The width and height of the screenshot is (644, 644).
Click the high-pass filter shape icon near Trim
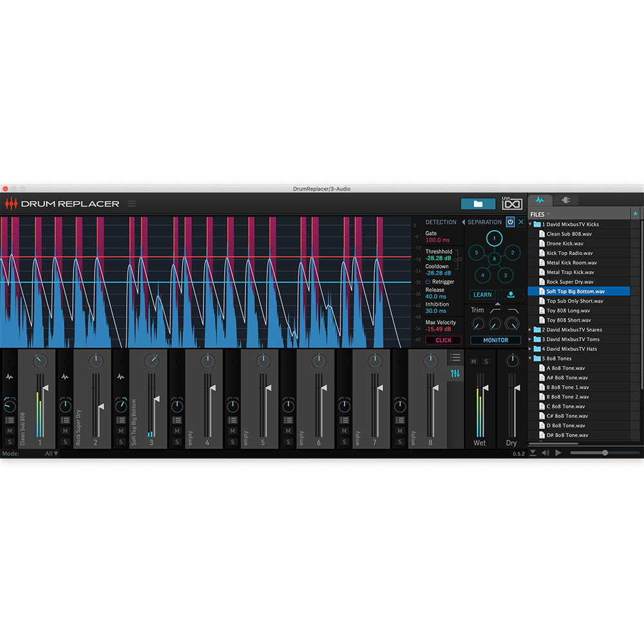coord(495,310)
